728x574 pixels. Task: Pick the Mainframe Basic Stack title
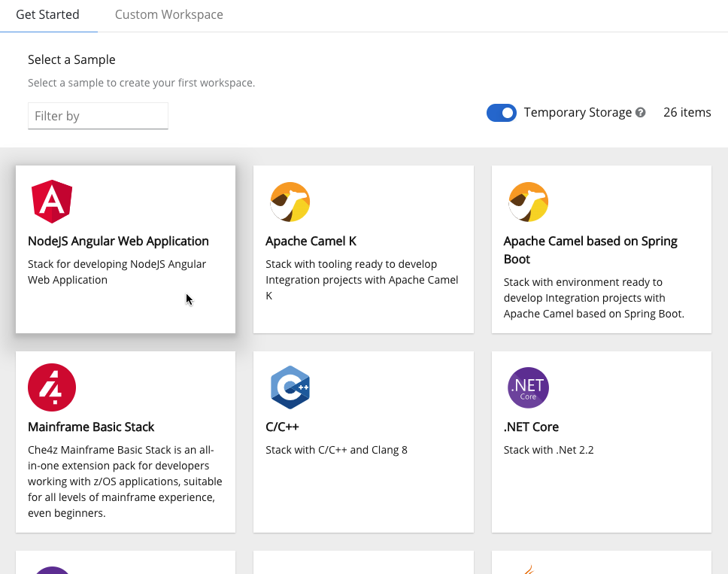[x=91, y=427]
